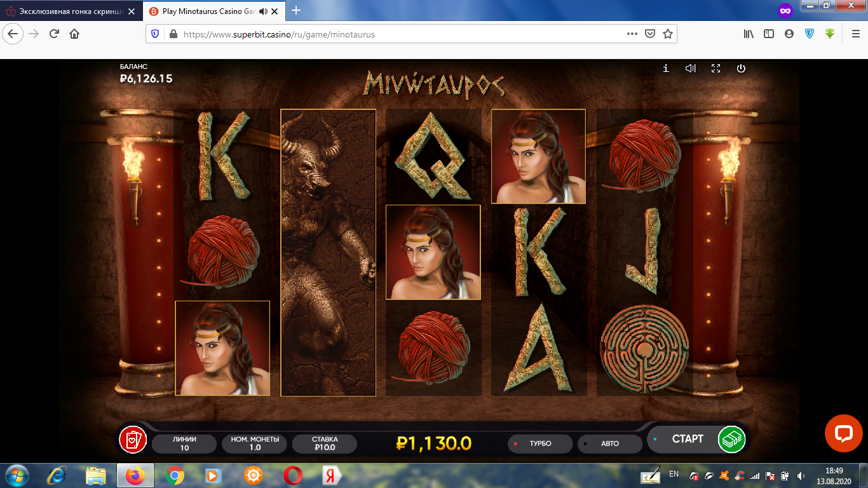Open the Lines selector showing 10

[x=184, y=444]
